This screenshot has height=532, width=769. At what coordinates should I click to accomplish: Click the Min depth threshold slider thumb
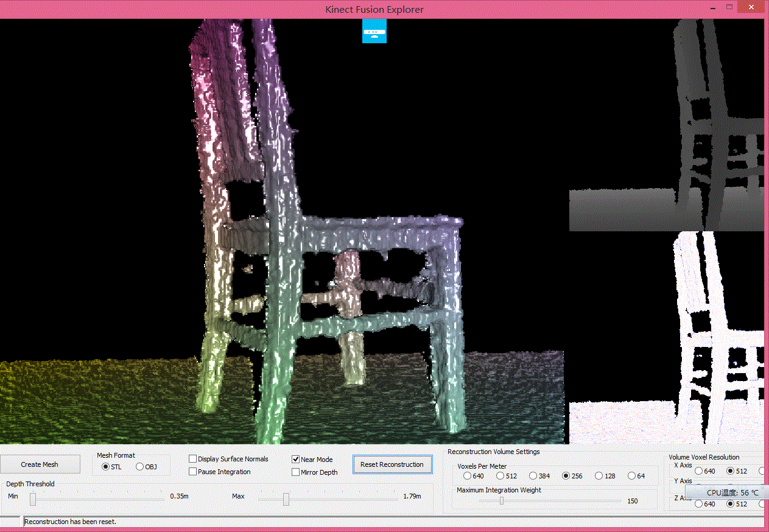point(33,499)
